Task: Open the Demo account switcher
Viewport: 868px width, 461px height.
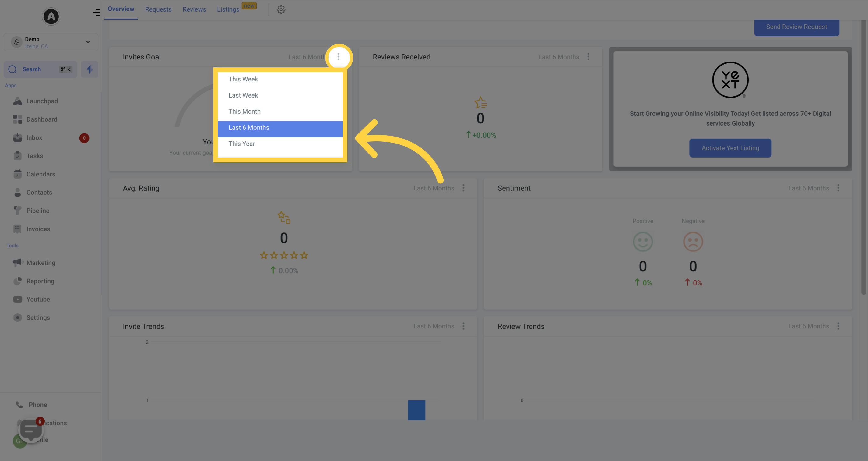Action: click(51, 42)
